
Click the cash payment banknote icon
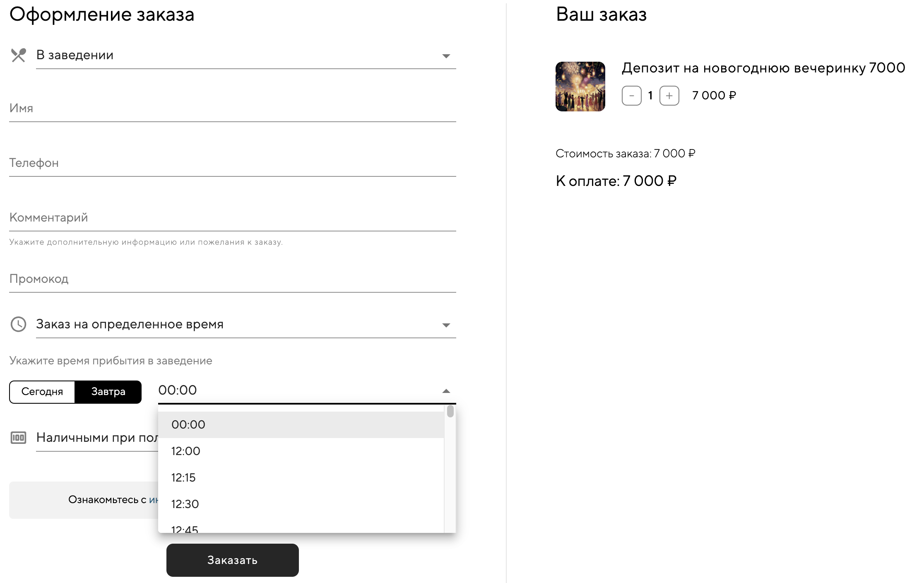(18, 438)
